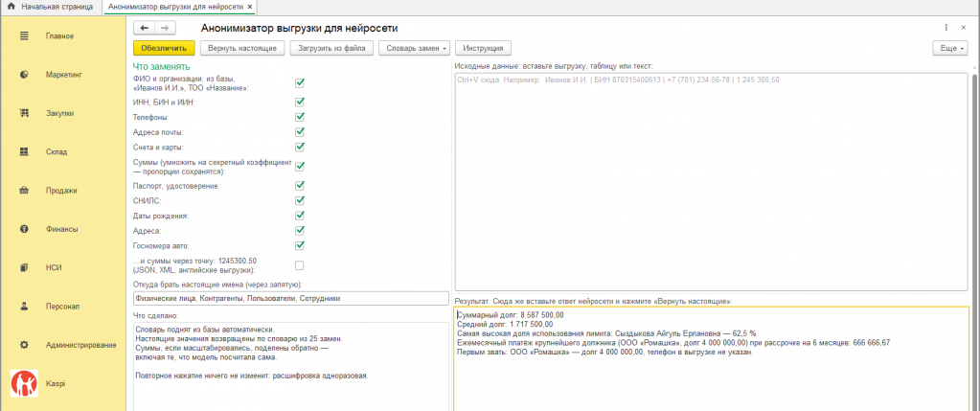Viewport: 980px width, 411px height.
Task: Open the Администрирование gear icon
Action: click(x=24, y=345)
